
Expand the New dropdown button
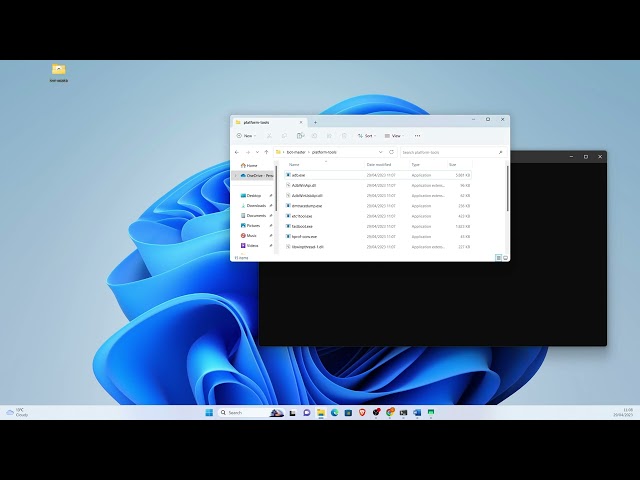point(246,136)
